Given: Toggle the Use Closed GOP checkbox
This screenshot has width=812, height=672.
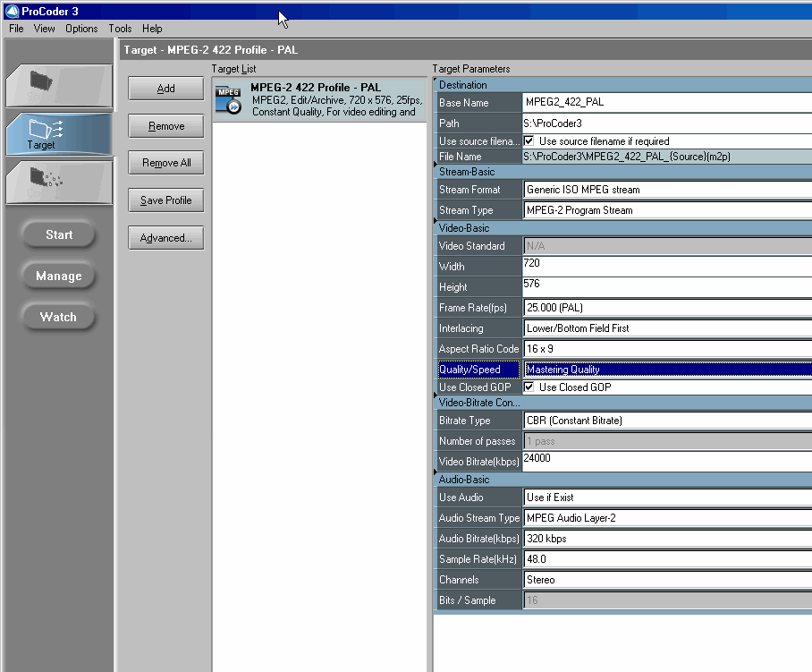Looking at the screenshot, I should 529,387.
